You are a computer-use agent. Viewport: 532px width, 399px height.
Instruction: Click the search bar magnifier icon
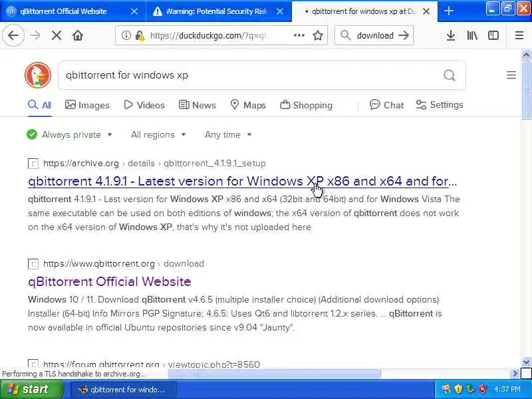[345, 35]
